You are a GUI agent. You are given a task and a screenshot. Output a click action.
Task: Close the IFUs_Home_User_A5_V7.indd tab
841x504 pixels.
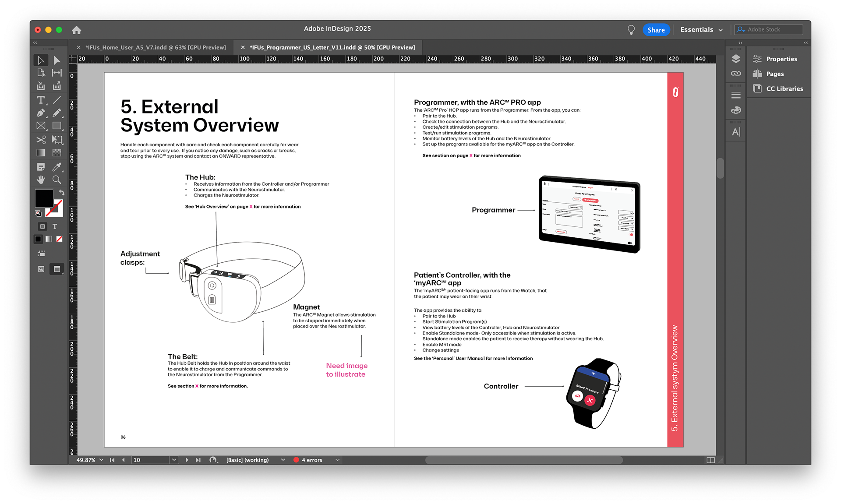click(78, 47)
